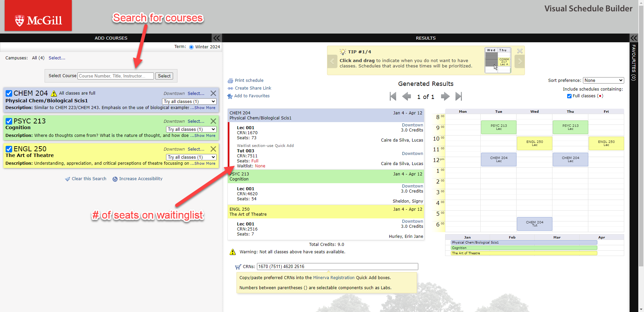Image resolution: width=644 pixels, height=312 pixels.
Task: Expand ENGL 250 description with Show More
Action: pos(205,163)
